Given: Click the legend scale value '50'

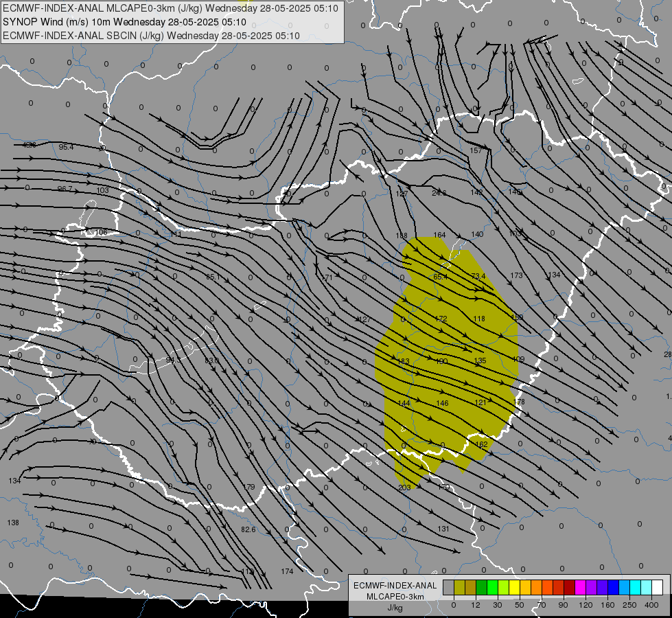Looking at the screenshot, I should point(520,605).
